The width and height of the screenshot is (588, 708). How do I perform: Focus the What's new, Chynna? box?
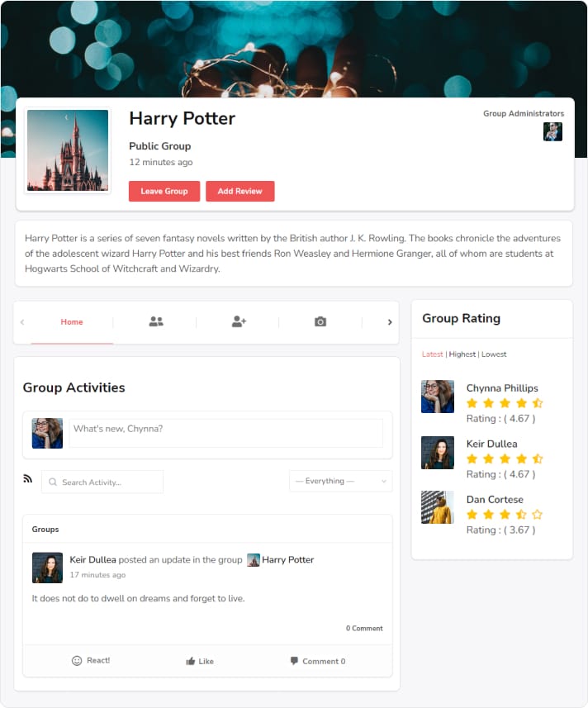tap(225, 433)
